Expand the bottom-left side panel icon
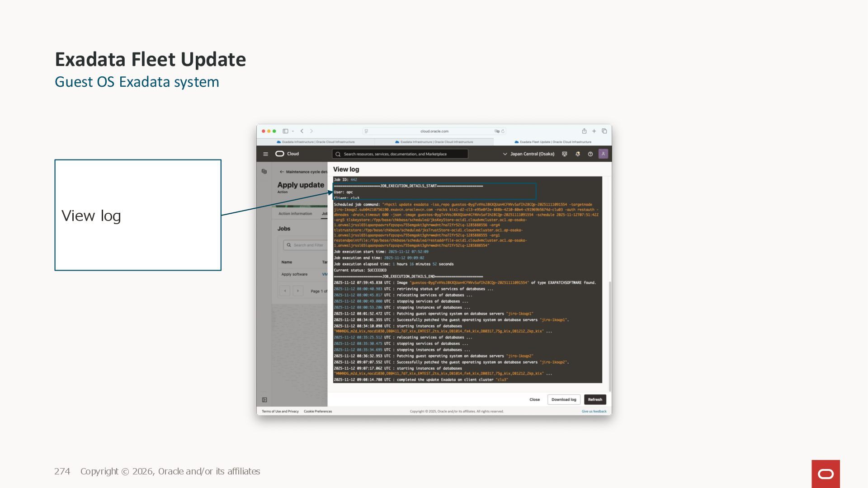 click(x=264, y=400)
